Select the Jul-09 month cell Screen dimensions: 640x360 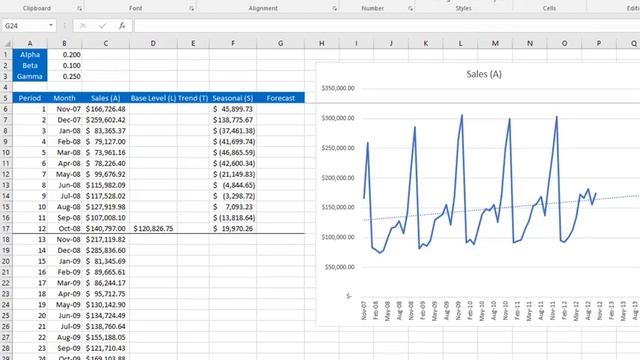(64, 327)
